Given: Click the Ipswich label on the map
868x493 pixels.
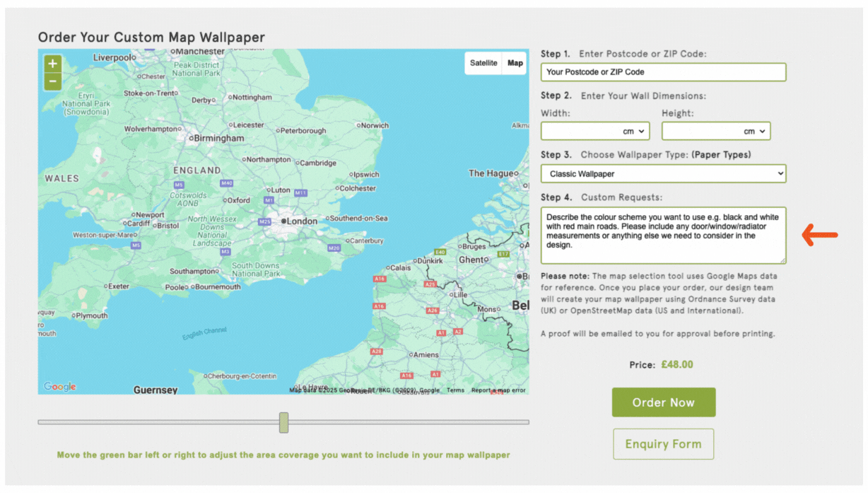Looking at the screenshot, I should pyautogui.click(x=366, y=174).
